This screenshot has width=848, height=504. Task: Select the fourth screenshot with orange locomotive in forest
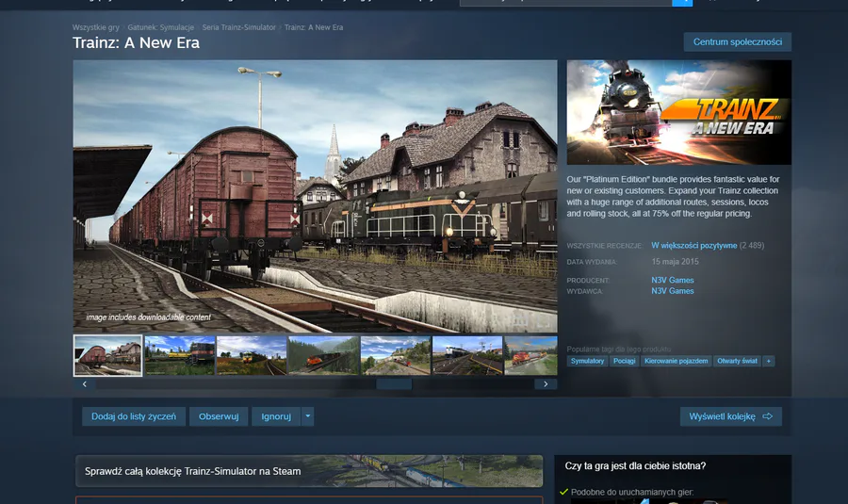coord(323,355)
